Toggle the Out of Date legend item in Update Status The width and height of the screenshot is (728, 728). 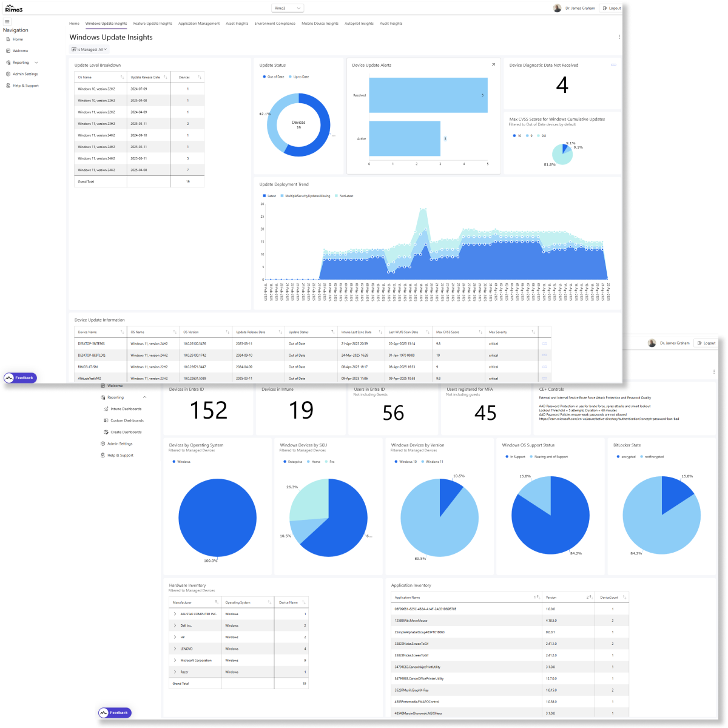tap(274, 77)
